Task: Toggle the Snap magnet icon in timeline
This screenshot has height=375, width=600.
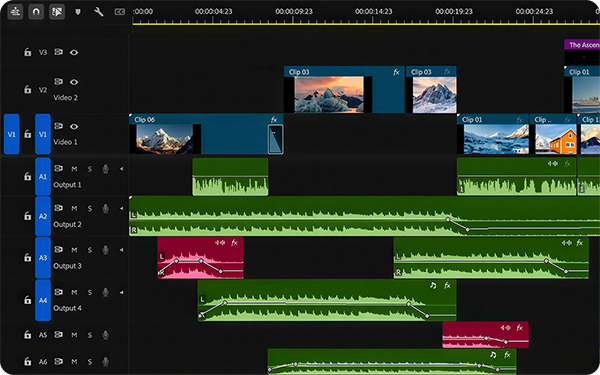Action: coord(36,12)
